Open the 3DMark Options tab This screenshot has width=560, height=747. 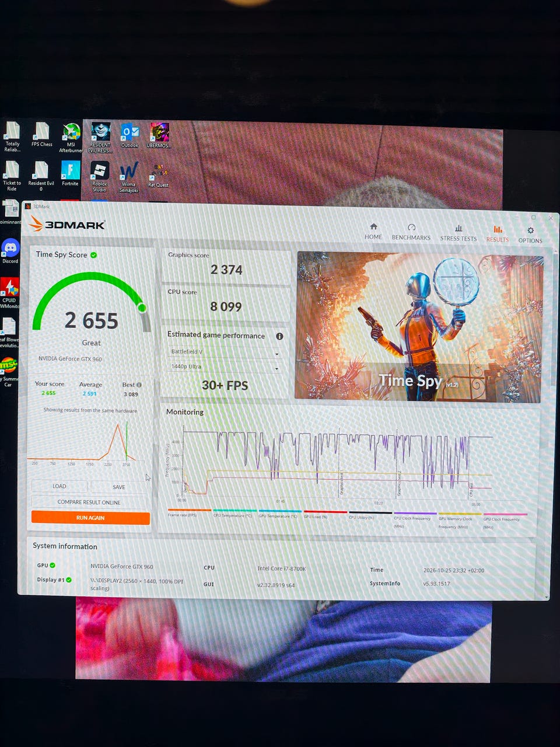pos(530,235)
